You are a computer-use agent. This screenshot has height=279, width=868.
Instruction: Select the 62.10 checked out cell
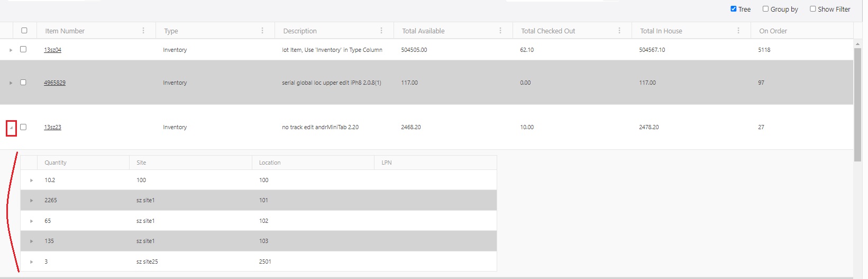pyautogui.click(x=527, y=50)
